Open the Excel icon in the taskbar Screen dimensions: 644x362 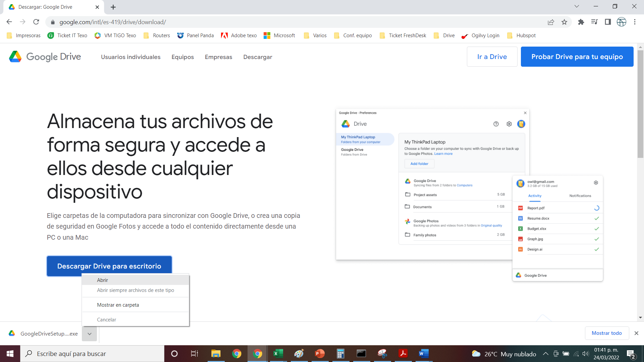coord(278,354)
